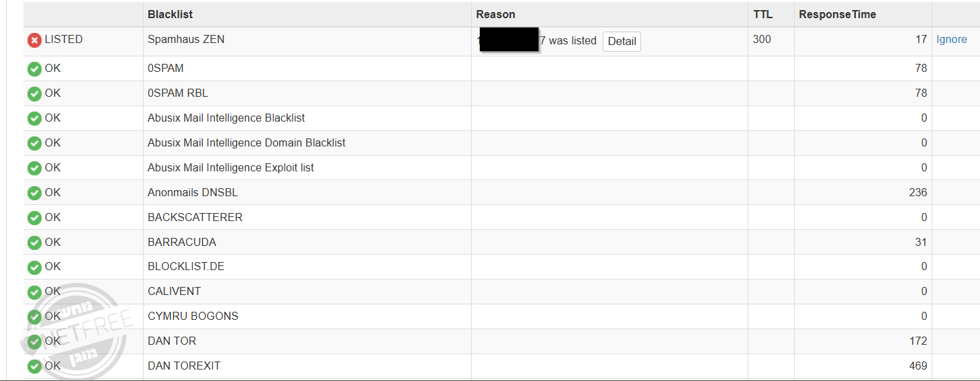Image resolution: width=980 pixels, height=381 pixels.
Task: Click the green OK icon for Abusix Exploit list
Action: tap(34, 169)
